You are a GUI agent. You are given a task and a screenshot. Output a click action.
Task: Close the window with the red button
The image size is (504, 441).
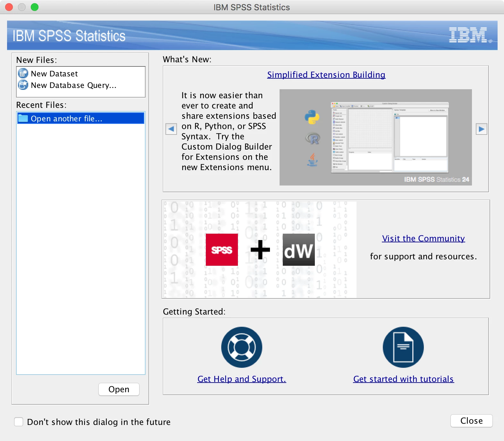(x=9, y=7)
